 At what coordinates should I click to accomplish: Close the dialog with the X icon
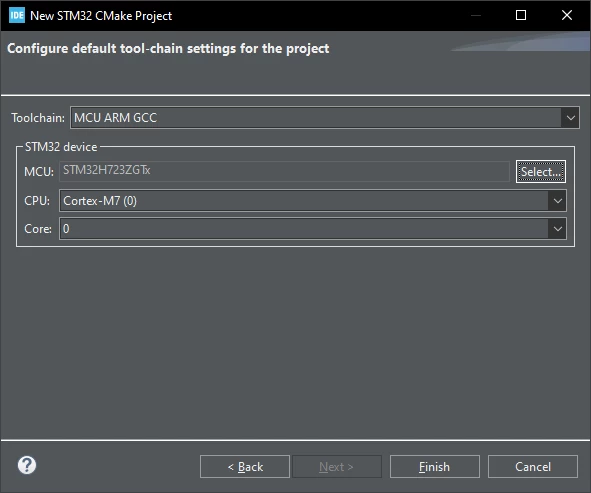click(x=567, y=15)
